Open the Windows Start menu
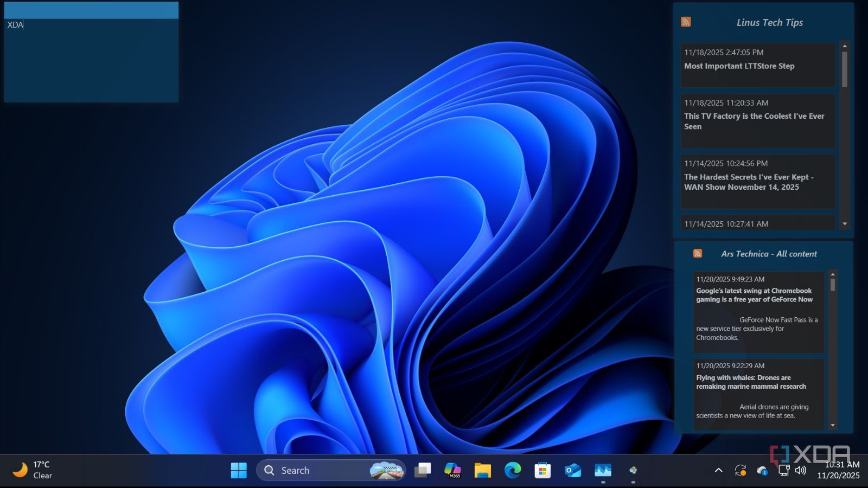 (239, 470)
